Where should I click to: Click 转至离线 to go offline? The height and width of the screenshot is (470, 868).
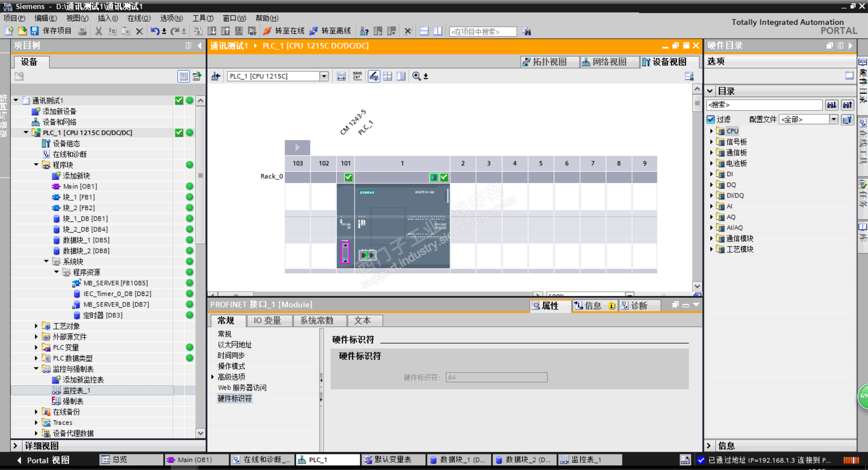(x=331, y=31)
